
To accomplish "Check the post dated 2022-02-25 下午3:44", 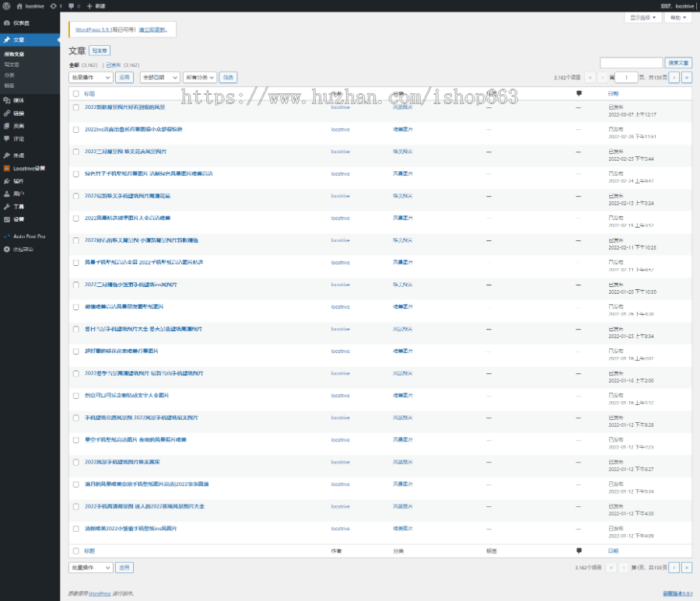I will 76,152.
